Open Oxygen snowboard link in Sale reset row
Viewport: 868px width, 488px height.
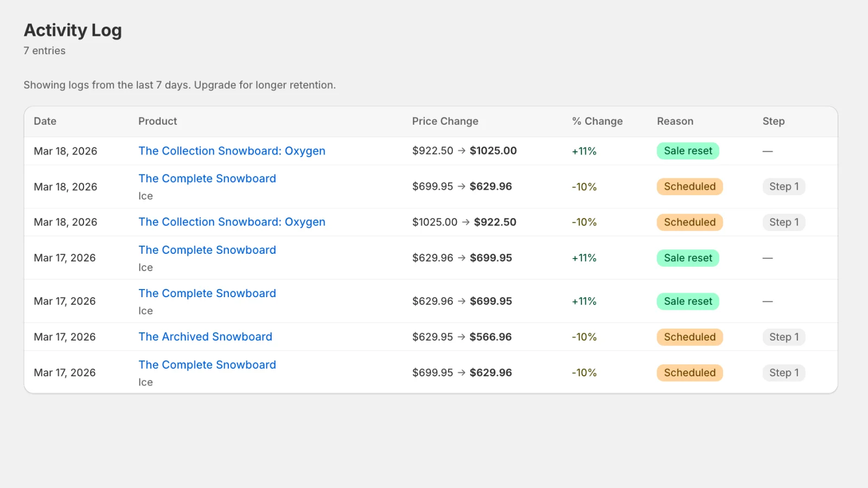point(232,151)
